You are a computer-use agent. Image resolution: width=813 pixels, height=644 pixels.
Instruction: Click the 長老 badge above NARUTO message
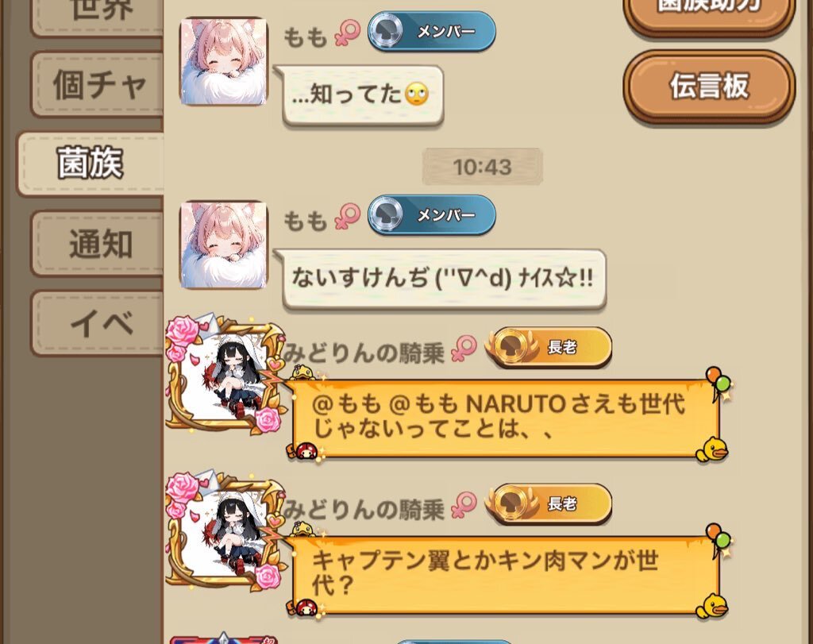tap(549, 347)
